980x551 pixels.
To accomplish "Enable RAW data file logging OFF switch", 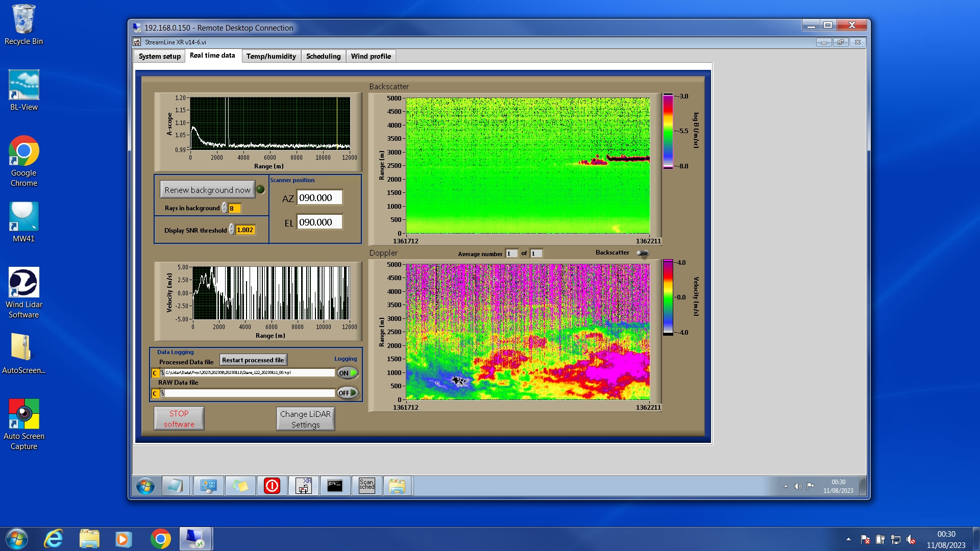I will tap(348, 393).
